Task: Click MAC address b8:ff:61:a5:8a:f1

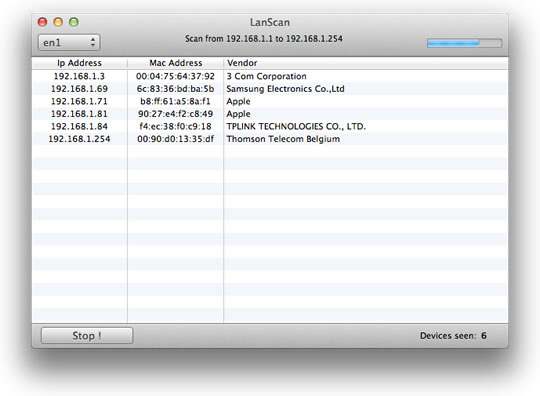Action: coord(175,101)
